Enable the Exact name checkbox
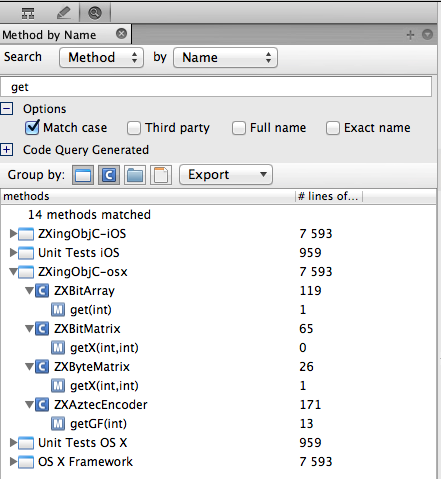This screenshot has width=441, height=479. click(333, 128)
